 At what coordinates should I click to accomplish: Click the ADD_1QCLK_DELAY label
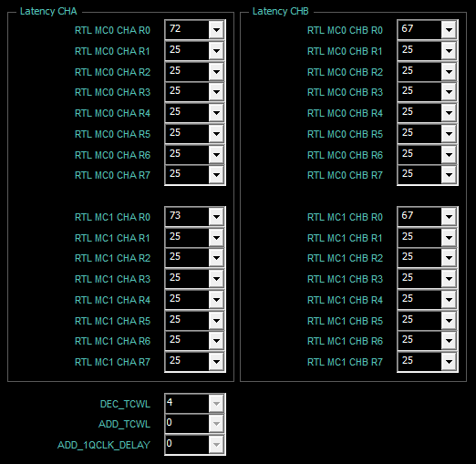pos(104,445)
